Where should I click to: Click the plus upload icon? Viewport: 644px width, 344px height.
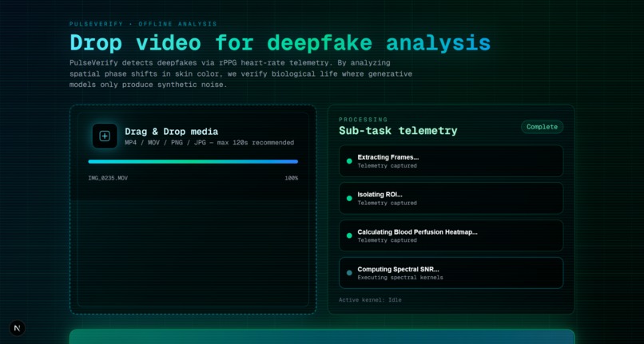coord(105,136)
